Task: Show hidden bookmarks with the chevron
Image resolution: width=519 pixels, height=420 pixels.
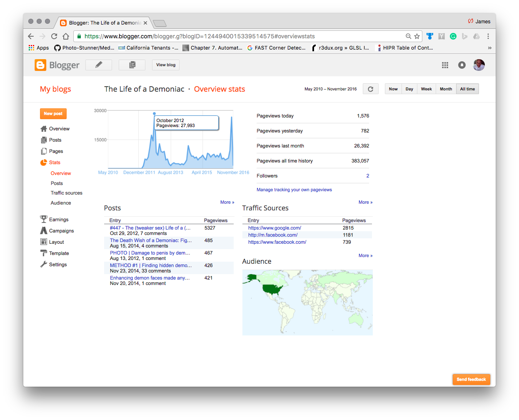Action: click(x=489, y=48)
